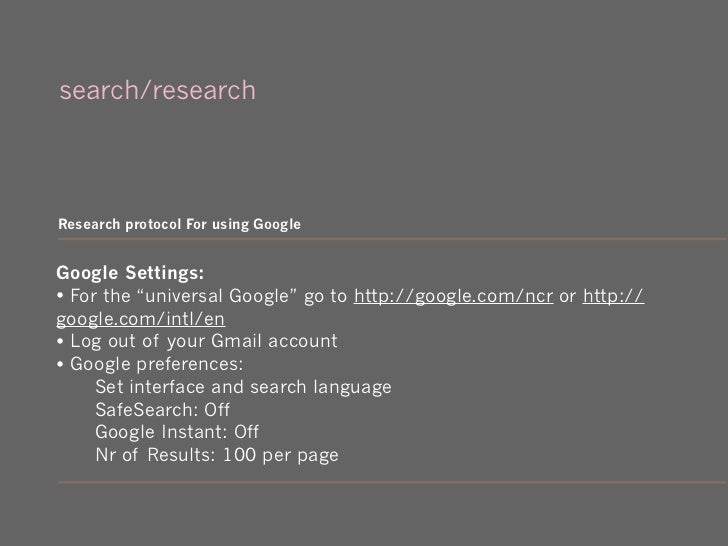Viewport: 728px width, 546px height.
Task: Click the "SafeSearch: Off" line
Action: pos(162,410)
